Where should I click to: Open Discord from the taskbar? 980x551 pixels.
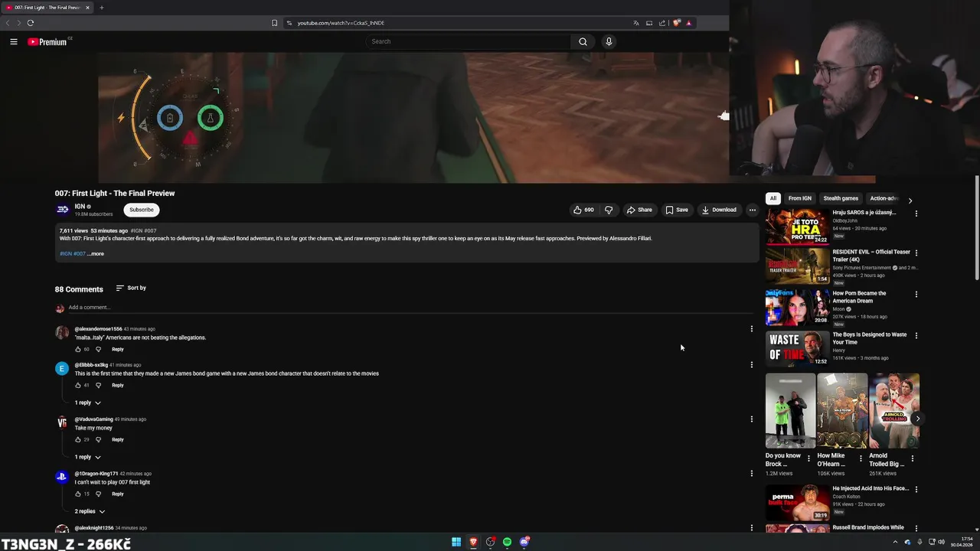524,542
